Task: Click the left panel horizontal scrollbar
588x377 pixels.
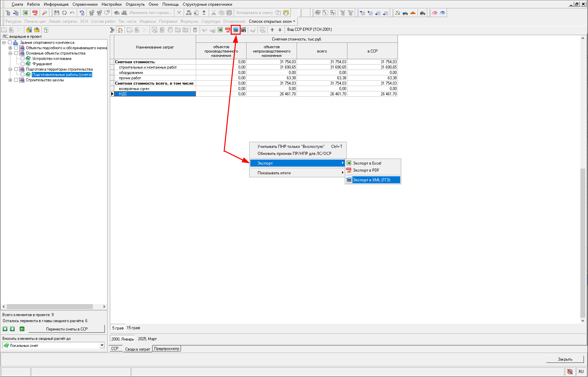Action: pos(50,306)
